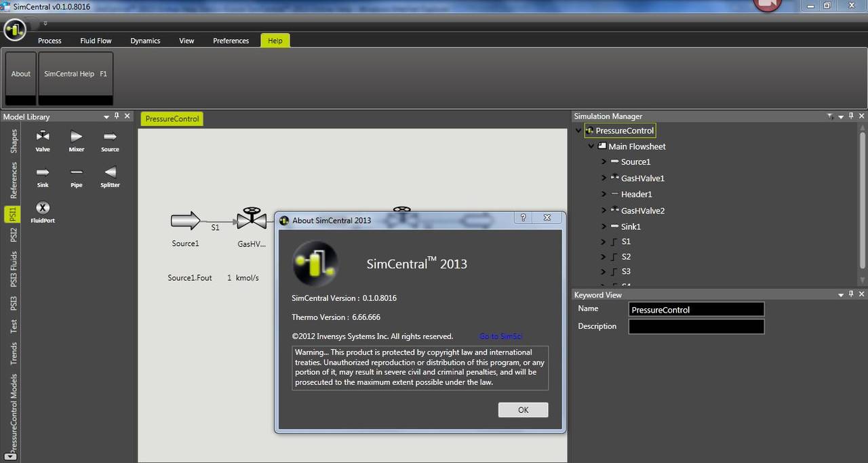Open the Fluid Flow ribbon tab
868x463 pixels.
[96, 41]
